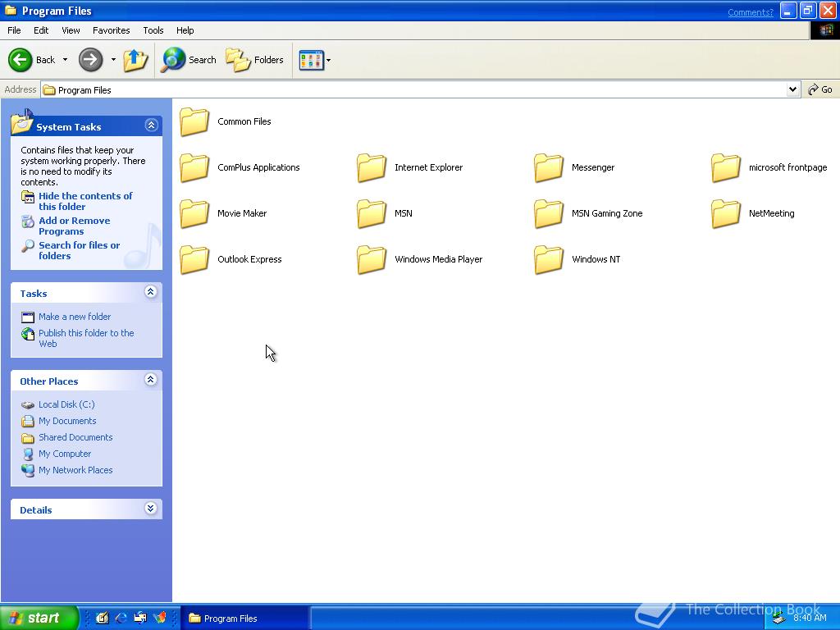Launch Internet Explorer from Quick Launch
Screen dimensions: 840x630
(121, 619)
